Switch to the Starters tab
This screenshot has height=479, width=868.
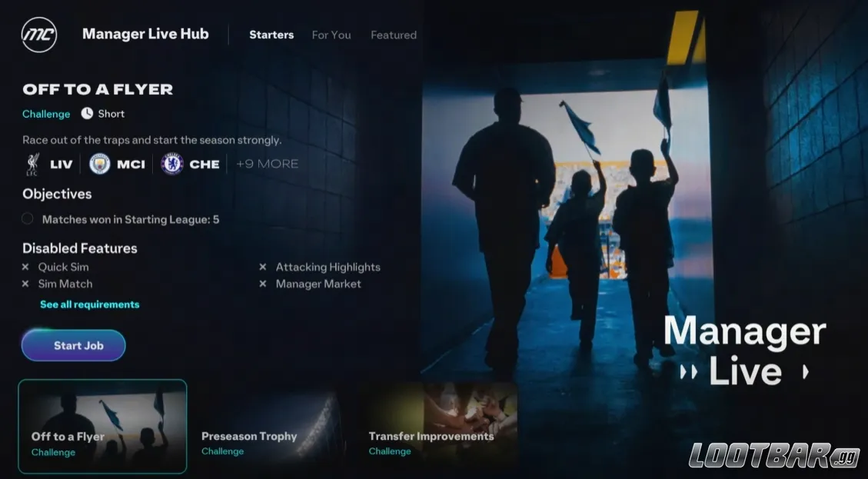pyautogui.click(x=271, y=35)
